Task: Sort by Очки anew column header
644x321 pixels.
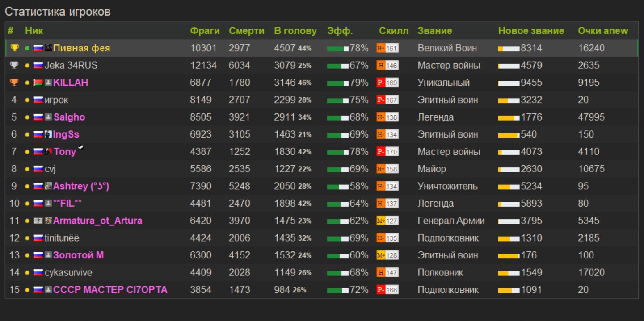Action: [x=603, y=31]
